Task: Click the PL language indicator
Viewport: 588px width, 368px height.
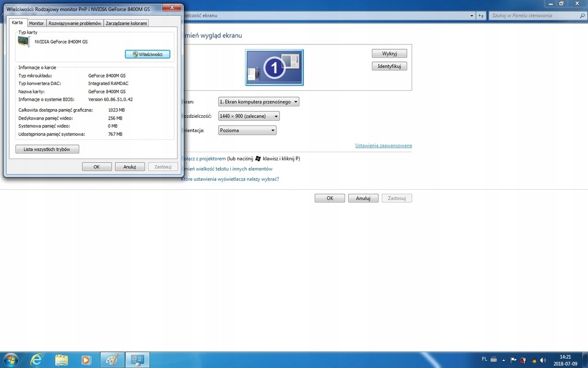Action: tap(485, 359)
